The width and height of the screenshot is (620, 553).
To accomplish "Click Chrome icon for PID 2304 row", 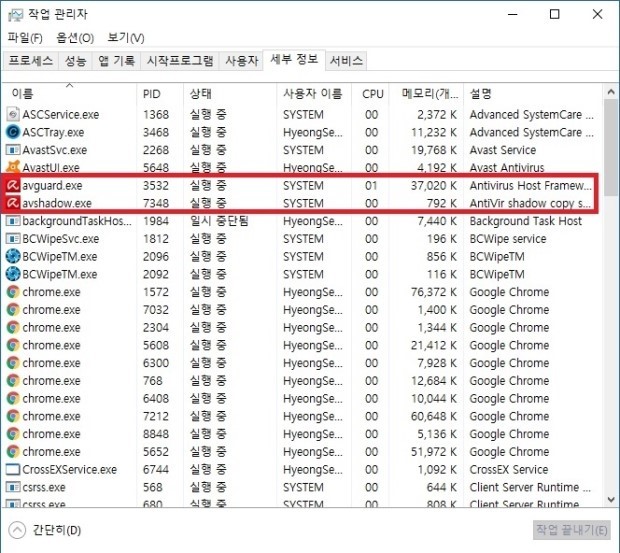I will point(13,327).
